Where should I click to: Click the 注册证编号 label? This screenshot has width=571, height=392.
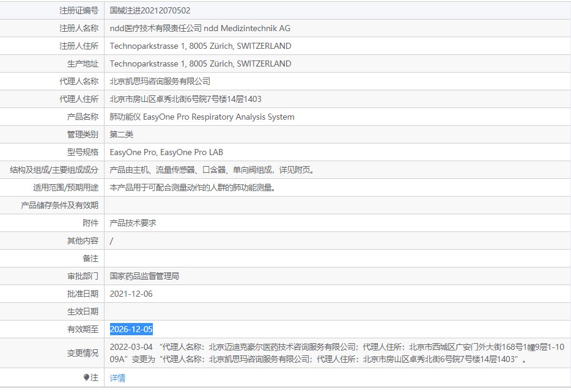(x=79, y=10)
